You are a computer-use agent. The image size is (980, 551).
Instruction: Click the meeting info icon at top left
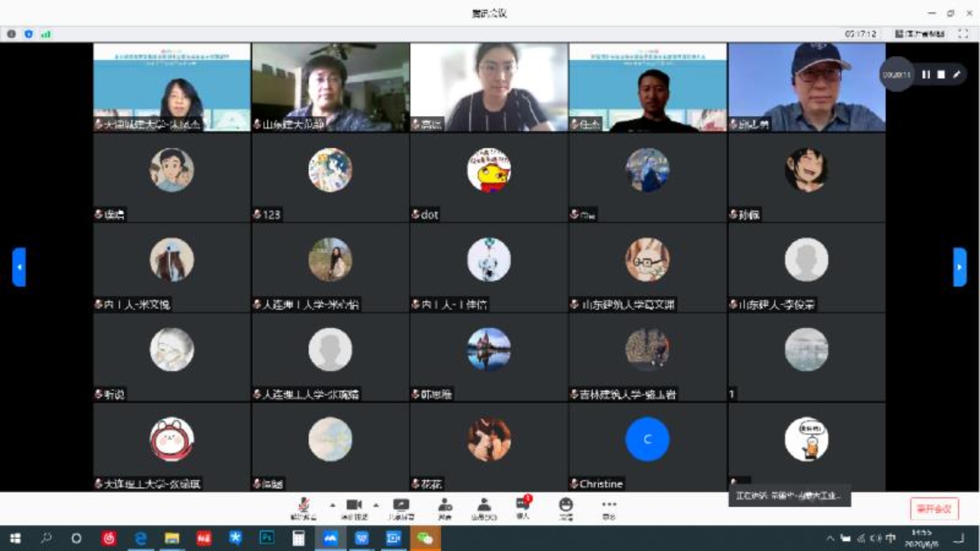[11, 34]
